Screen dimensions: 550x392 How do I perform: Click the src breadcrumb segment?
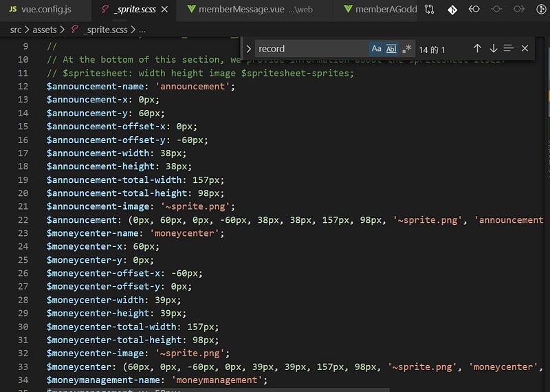(x=16, y=30)
